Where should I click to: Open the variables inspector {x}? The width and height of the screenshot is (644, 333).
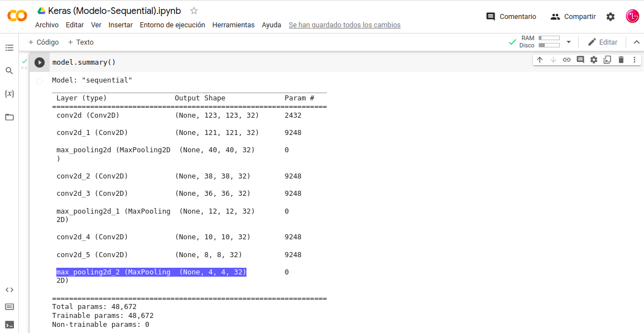coord(9,94)
